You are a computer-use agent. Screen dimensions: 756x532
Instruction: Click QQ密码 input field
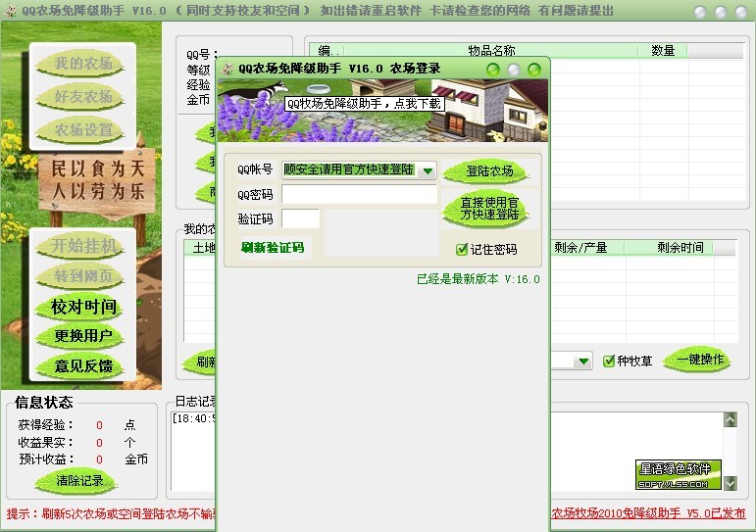pyautogui.click(x=359, y=194)
